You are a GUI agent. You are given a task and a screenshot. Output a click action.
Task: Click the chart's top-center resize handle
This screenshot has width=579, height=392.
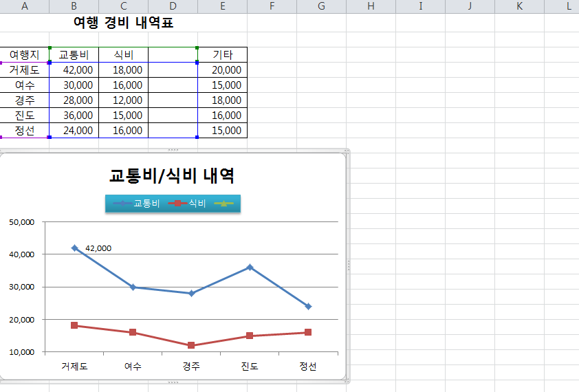[x=173, y=149]
